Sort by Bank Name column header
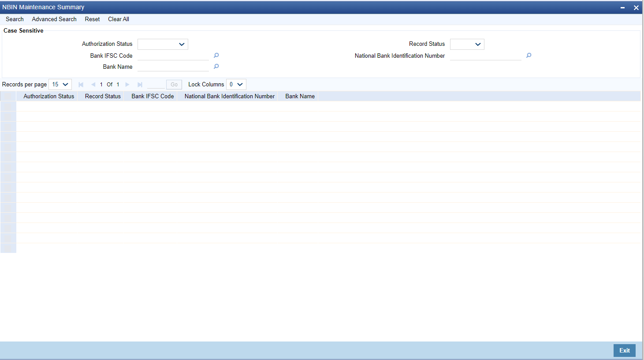Screen dimensions: 644x360 point(300,96)
